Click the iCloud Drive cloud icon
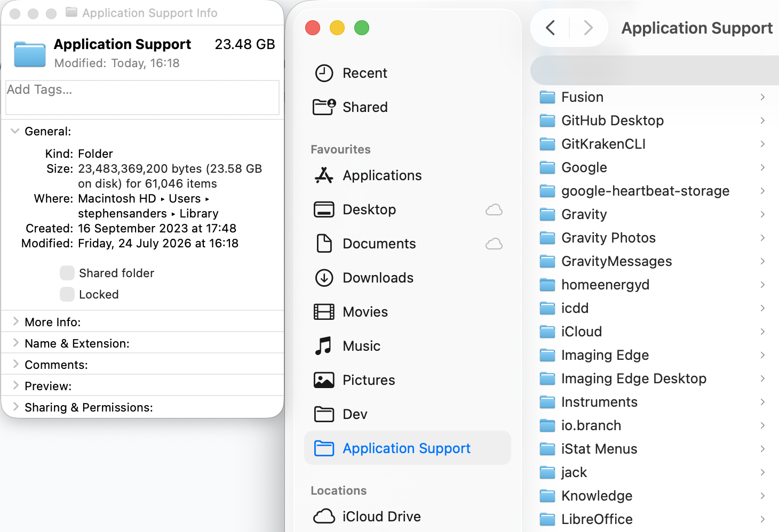Image resolution: width=779 pixels, height=532 pixels. [324, 517]
